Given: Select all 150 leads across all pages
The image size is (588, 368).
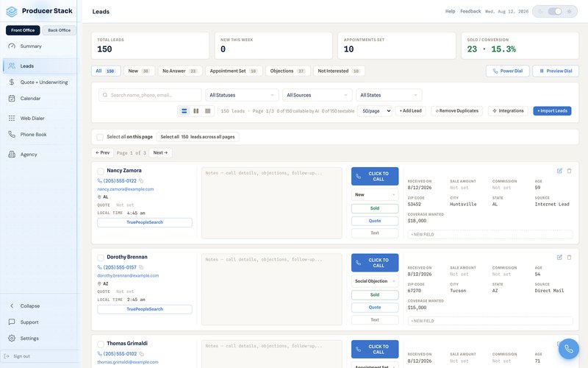Looking at the screenshot, I should (198, 137).
